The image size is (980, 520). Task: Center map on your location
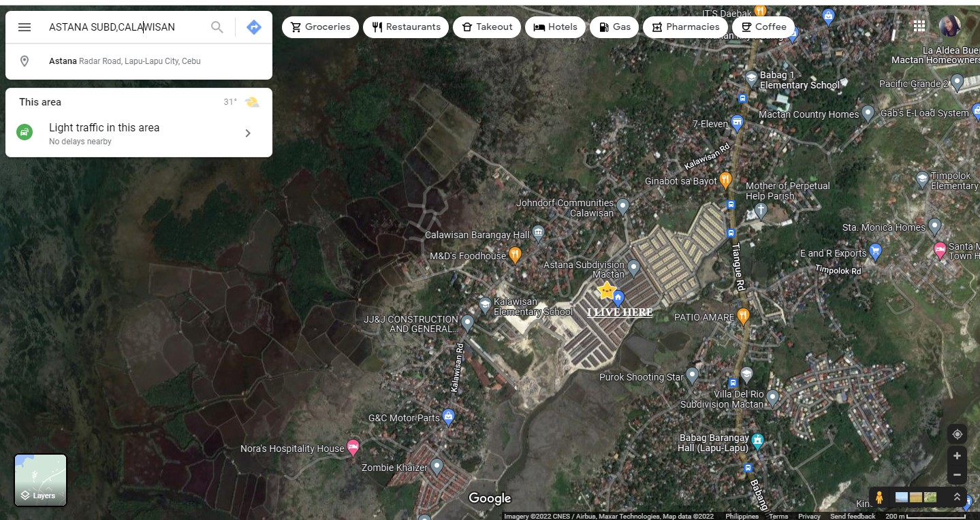coord(957,434)
